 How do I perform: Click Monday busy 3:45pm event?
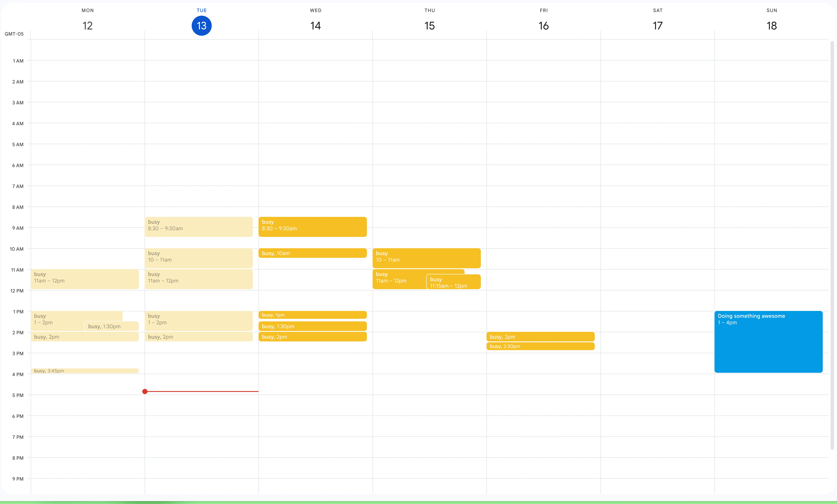tap(85, 371)
